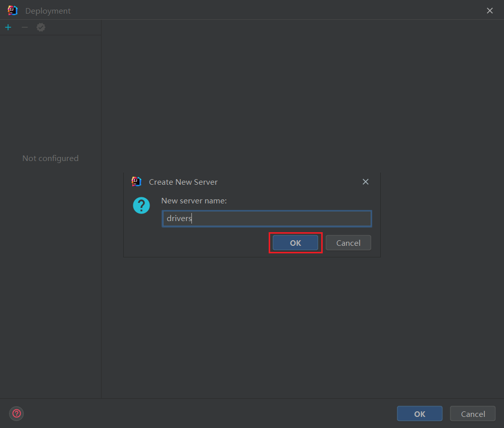Click the remove server minus icon
The width and height of the screenshot is (504, 428).
tap(25, 27)
